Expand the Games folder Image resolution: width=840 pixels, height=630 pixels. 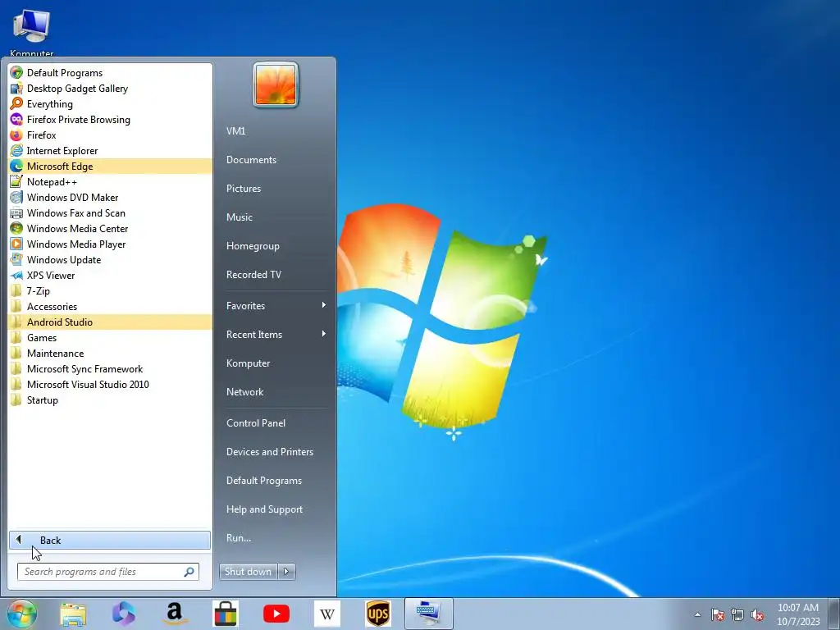coord(111,337)
